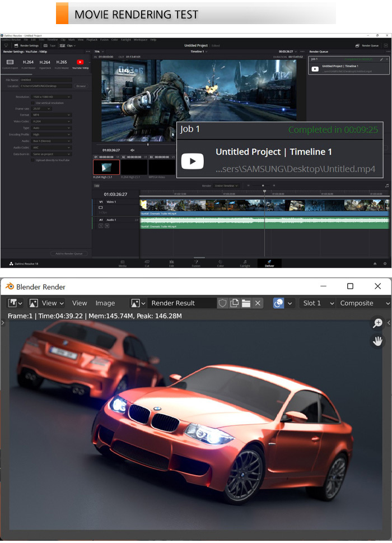Unlink render result with the X icon
392x543 pixels.
point(258,303)
